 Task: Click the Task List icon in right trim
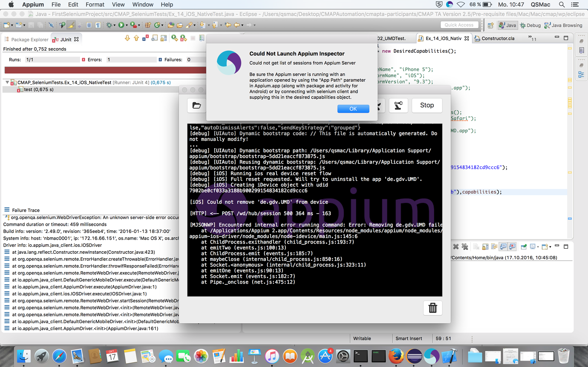581,51
